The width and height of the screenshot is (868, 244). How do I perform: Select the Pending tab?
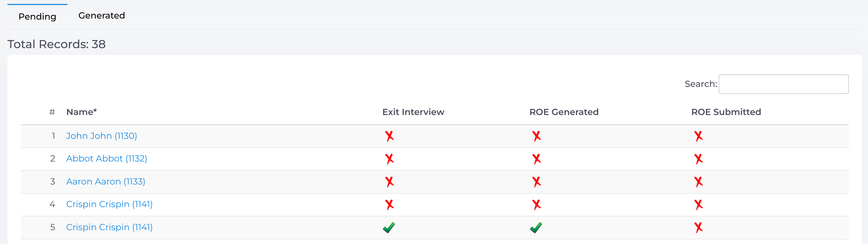click(x=37, y=16)
